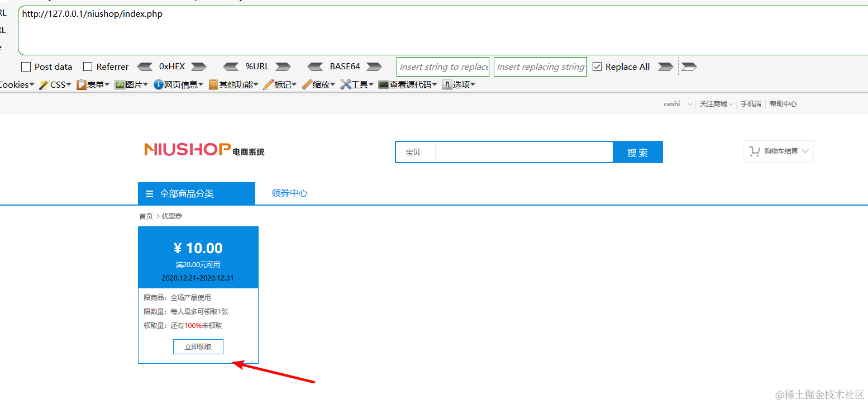This screenshot has height=404, width=868.
Task: Click the 满20.00元可用 text
Action: point(198,265)
